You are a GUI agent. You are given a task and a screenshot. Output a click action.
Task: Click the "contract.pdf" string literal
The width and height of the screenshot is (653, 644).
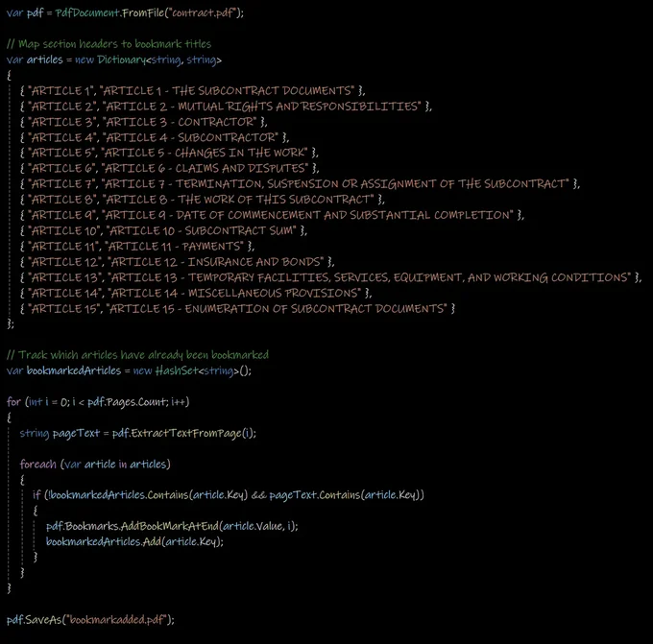[x=203, y=12]
